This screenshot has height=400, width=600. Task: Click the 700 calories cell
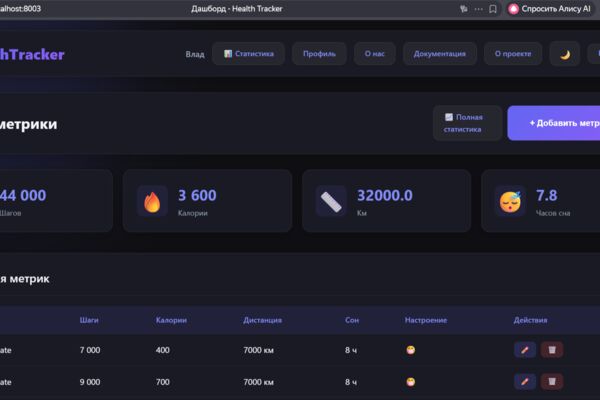click(x=163, y=382)
